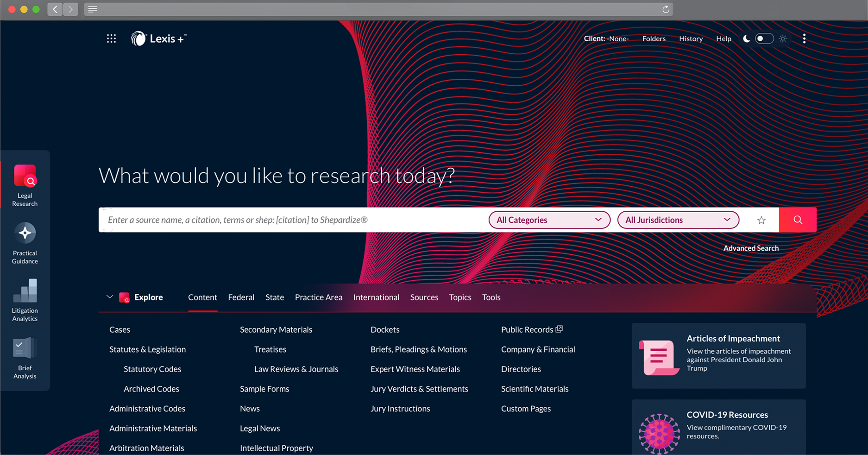Click the Lexis+ logo
This screenshot has width=868, height=455.
(x=158, y=38)
